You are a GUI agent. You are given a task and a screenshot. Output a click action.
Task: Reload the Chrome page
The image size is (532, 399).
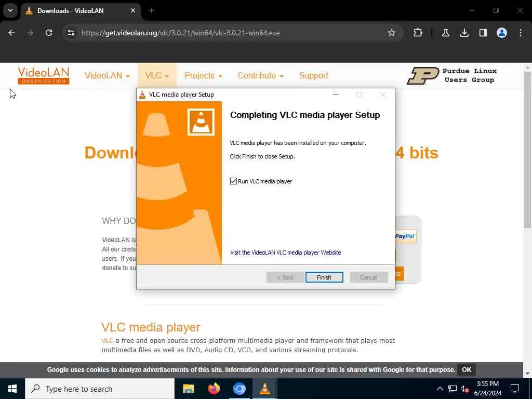(x=49, y=33)
